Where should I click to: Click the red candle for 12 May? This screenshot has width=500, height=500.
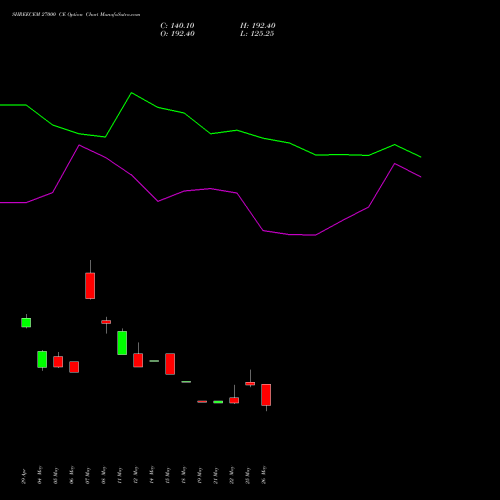tap(138, 360)
